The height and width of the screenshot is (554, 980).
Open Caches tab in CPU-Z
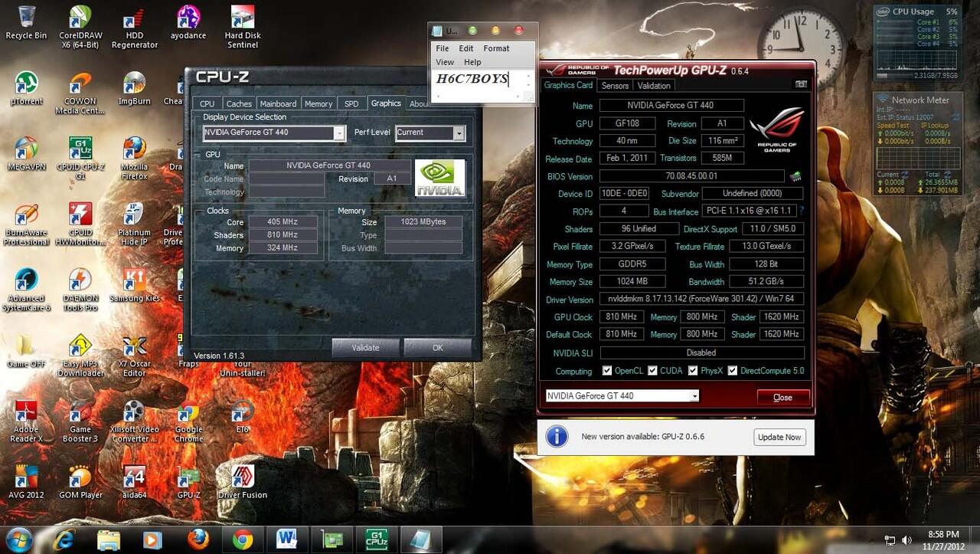pyautogui.click(x=239, y=103)
